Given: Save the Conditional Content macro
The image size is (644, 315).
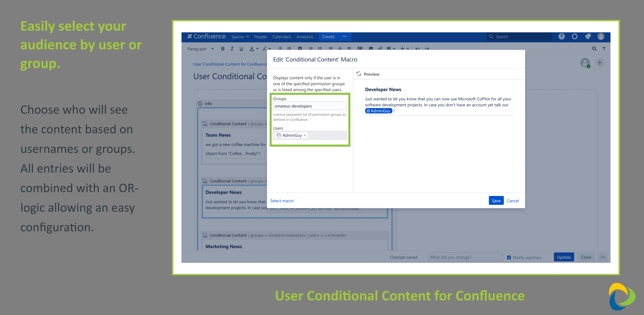Looking at the screenshot, I should point(496,201).
